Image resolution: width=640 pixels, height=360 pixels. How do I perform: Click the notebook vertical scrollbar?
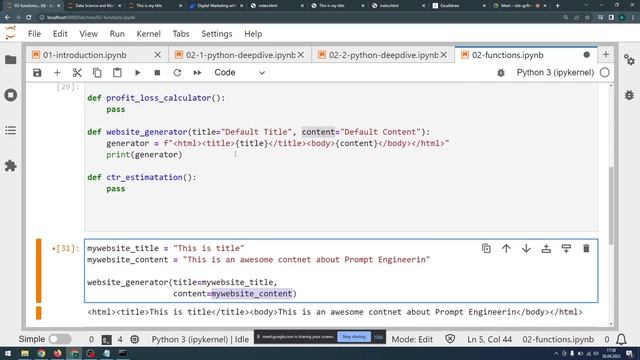pos(611,205)
